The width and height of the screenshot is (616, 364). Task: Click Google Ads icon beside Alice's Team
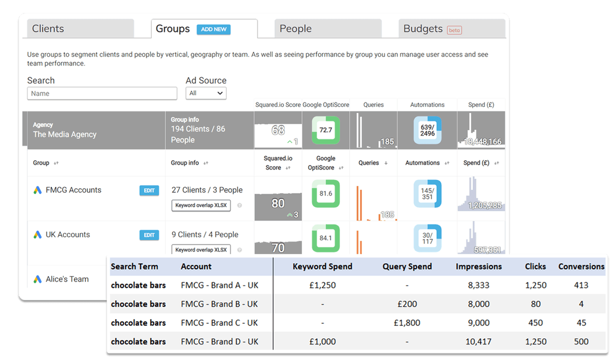pyautogui.click(x=38, y=279)
